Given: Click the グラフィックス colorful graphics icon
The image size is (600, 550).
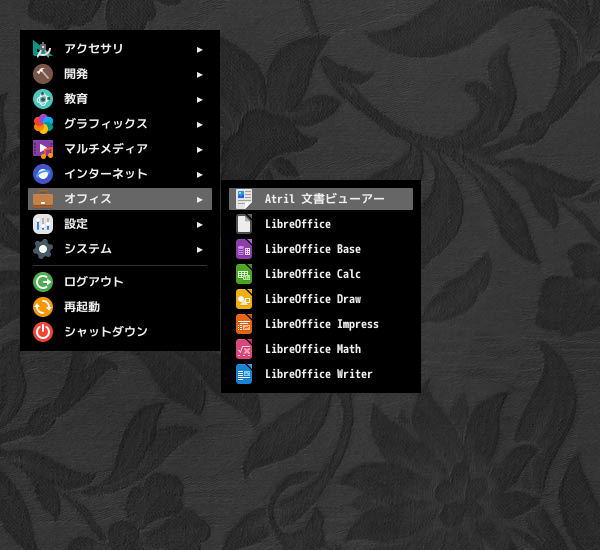Looking at the screenshot, I should pyautogui.click(x=43, y=124).
